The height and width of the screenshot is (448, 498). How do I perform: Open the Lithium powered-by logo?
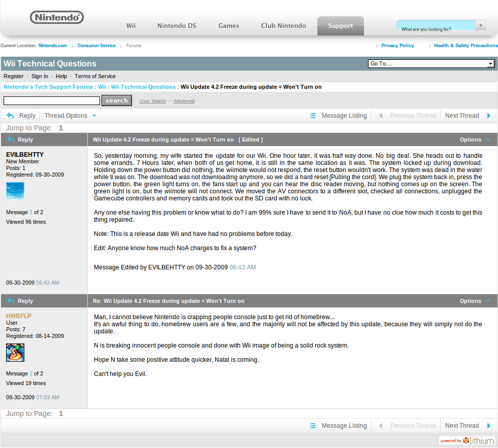tap(467, 440)
